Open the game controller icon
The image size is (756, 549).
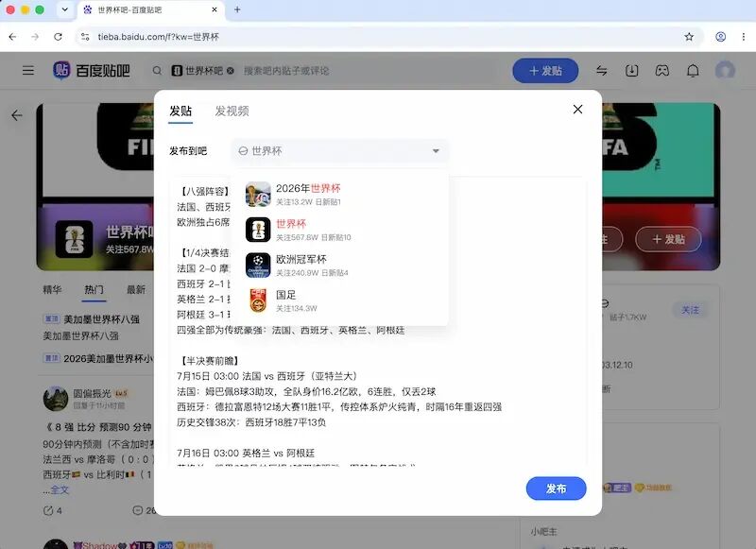pos(662,71)
